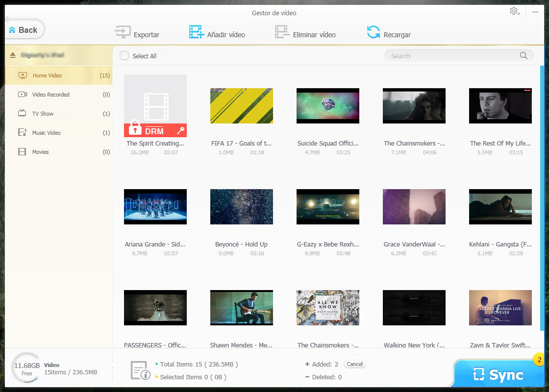
Task: Click the eject device icon
Action: point(13,55)
